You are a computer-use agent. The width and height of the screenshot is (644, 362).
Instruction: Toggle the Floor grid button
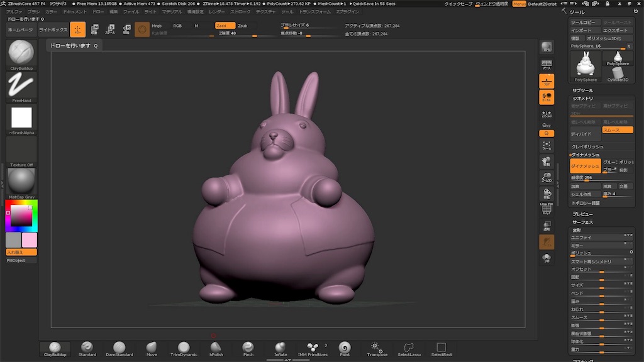pos(547,81)
